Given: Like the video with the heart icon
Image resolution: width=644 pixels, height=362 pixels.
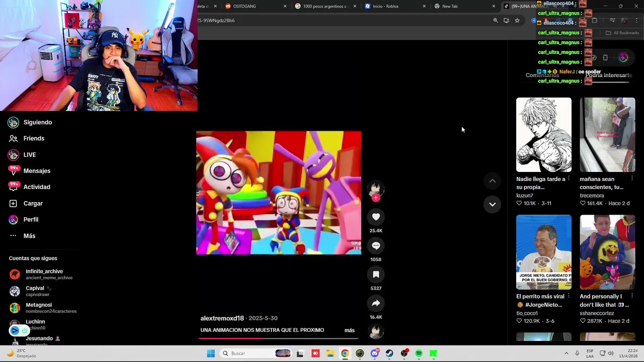Looking at the screenshot, I should [376, 217].
